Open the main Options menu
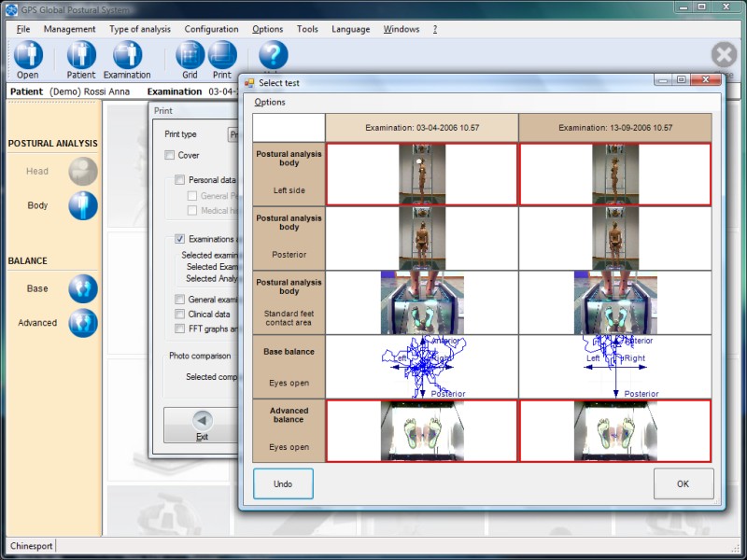The image size is (747, 560). [268, 29]
